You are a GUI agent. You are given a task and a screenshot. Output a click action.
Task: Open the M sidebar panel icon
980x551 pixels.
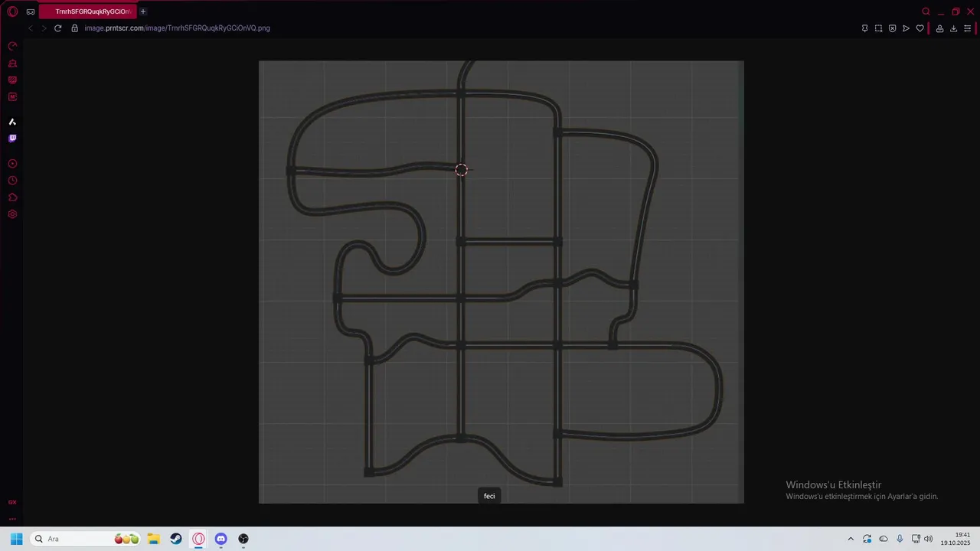[12, 97]
